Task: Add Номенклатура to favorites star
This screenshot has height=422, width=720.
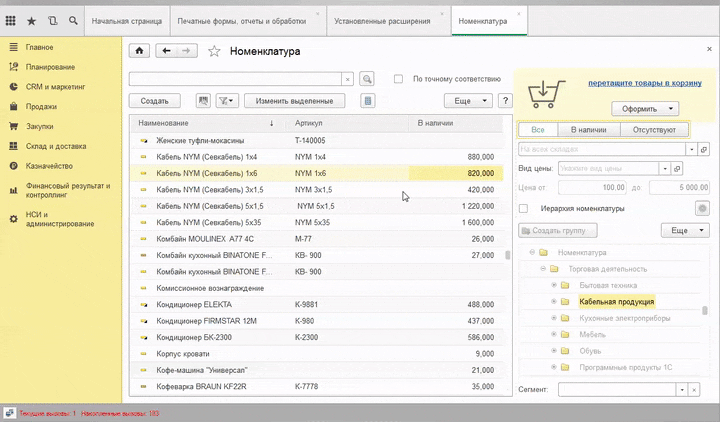Action: tap(214, 51)
